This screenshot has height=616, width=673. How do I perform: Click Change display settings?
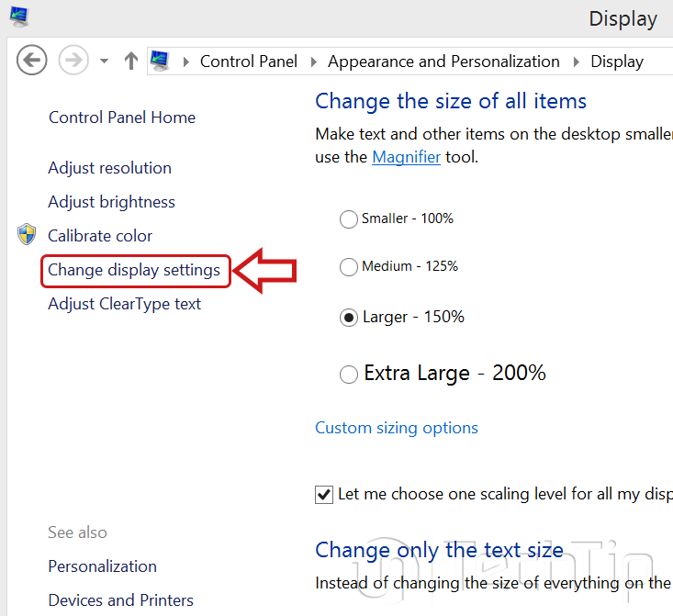click(x=134, y=270)
